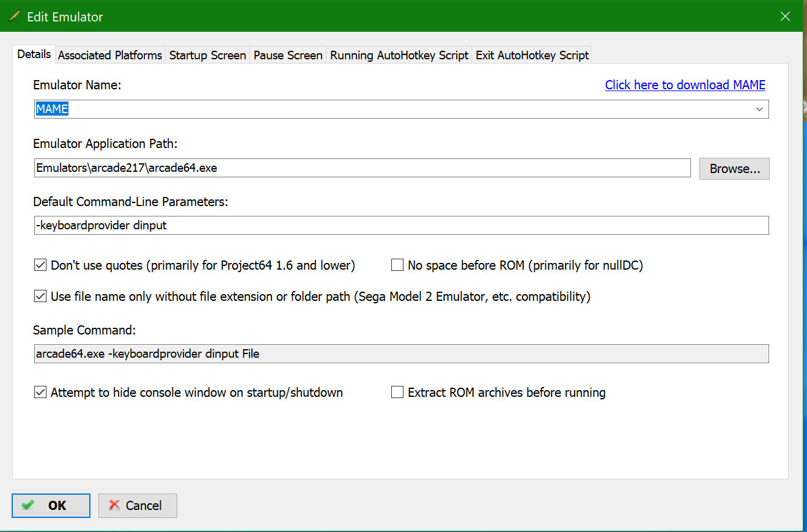The image size is (807, 532).
Task: Click the Emulator Application Path field
Action: click(x=363, y=168)
